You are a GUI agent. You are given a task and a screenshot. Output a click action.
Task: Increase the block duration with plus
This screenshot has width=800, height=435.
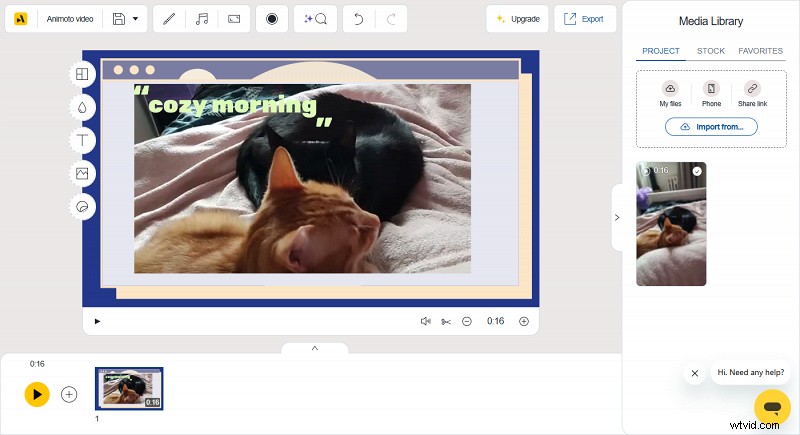(524, 321)
